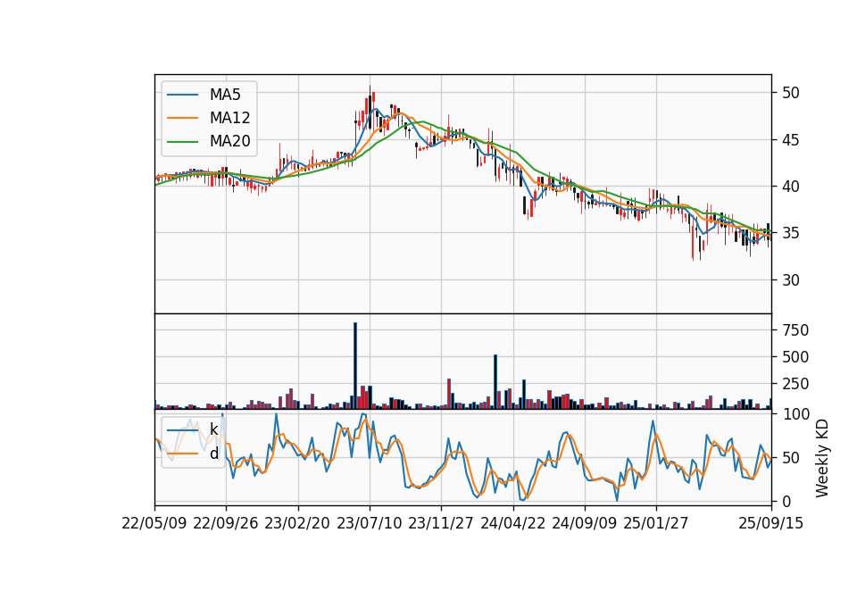This screenshot has width=857, height=616.
Task: Click the 22/09/26 date tick label
Action: coord(226,523)
